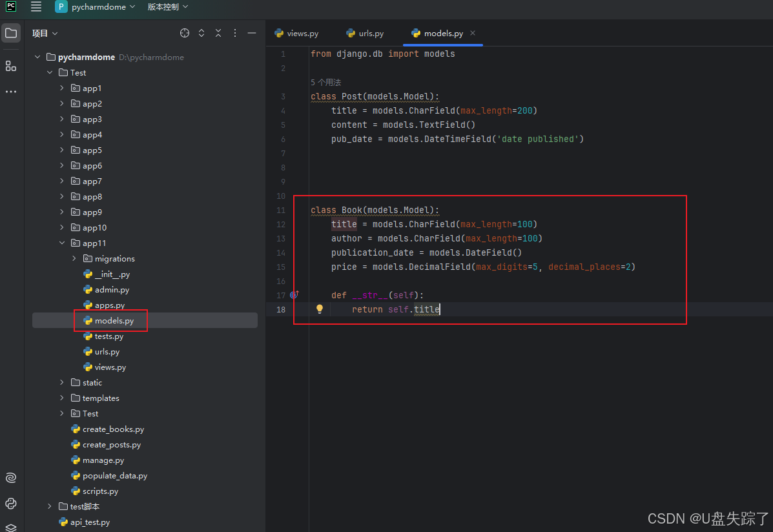The width and height of the screenshot is (773, 532).
Task: Collapse the app11 folder
Action: (62, 243)
